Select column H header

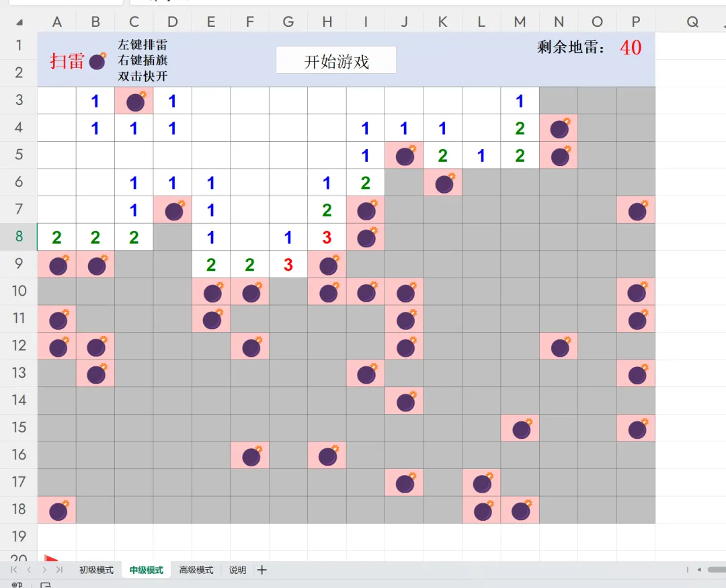coord(327,22)
